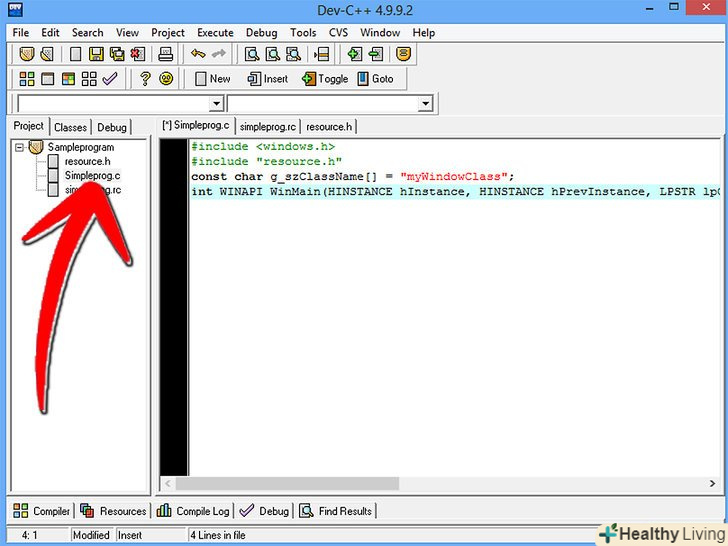Open the Search menu

pyautogui.click(x=87, y=32)
